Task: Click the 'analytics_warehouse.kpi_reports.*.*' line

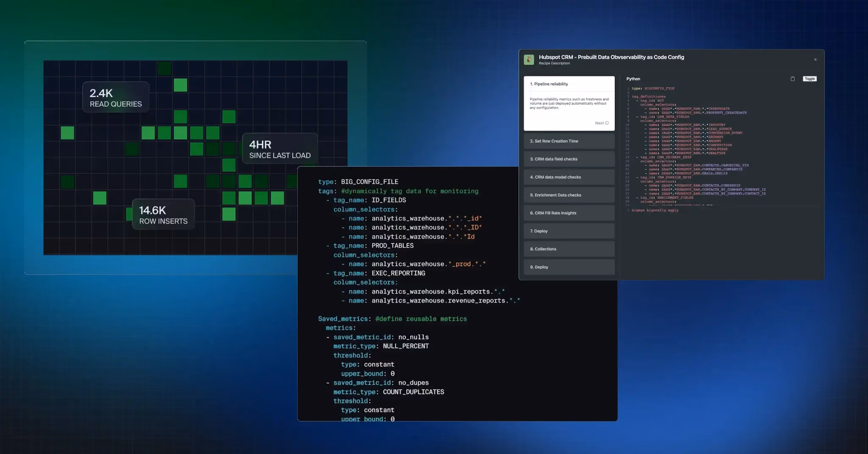Action: click(423, 292)
